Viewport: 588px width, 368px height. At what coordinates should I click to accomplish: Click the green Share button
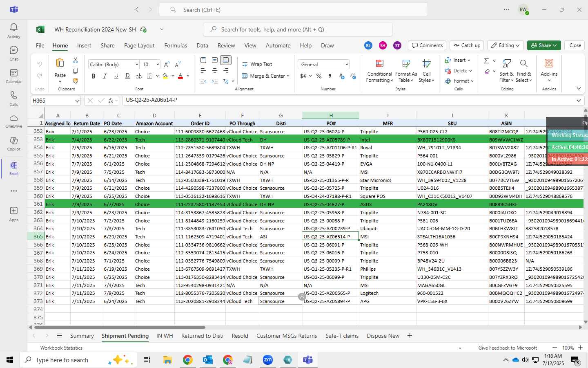(544, 45)
